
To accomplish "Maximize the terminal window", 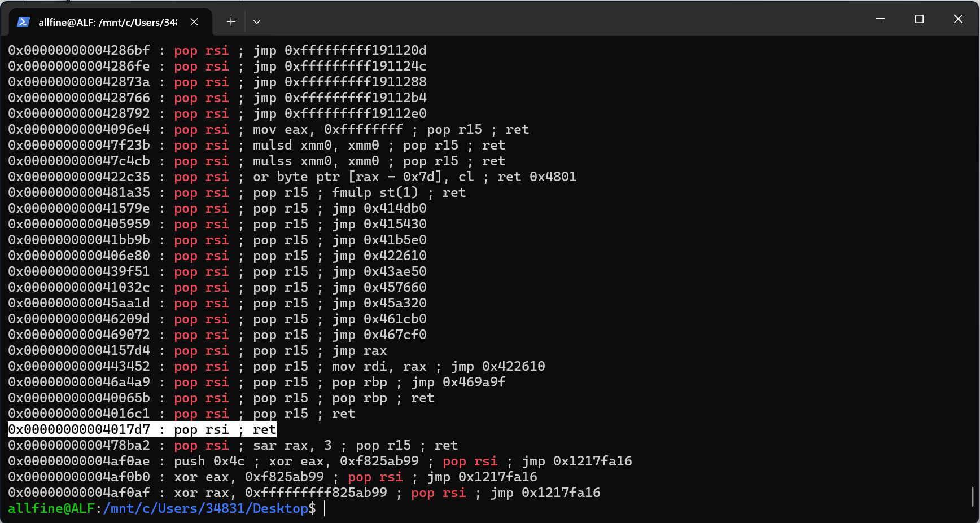I will 919,19.
